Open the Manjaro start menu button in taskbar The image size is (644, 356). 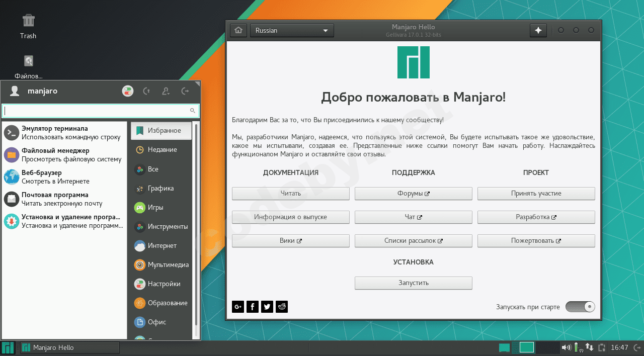(8, 347)
